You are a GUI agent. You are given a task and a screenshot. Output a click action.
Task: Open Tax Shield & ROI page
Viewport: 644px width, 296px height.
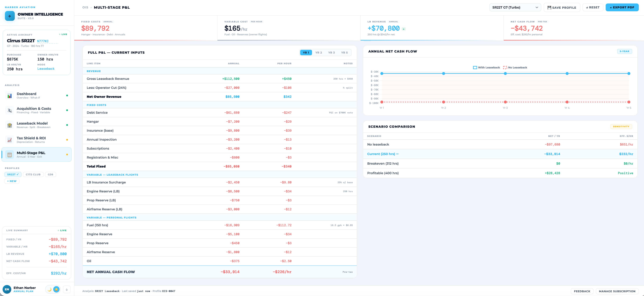pos(36,140)
